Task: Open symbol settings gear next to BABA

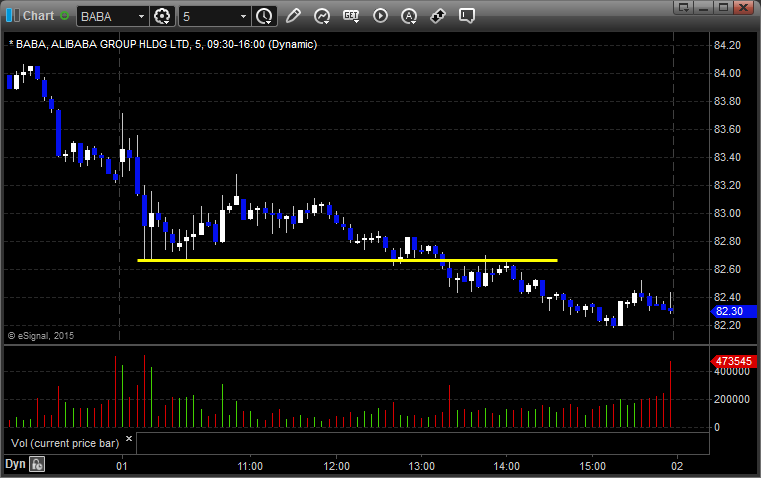Action: pyautogui.click(x=163, y=16)
